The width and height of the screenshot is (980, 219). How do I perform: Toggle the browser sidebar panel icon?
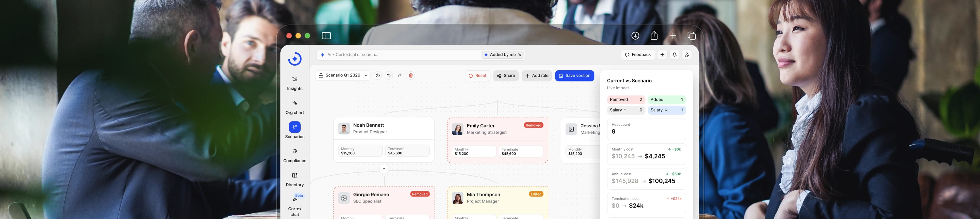(x=326, y=36)
